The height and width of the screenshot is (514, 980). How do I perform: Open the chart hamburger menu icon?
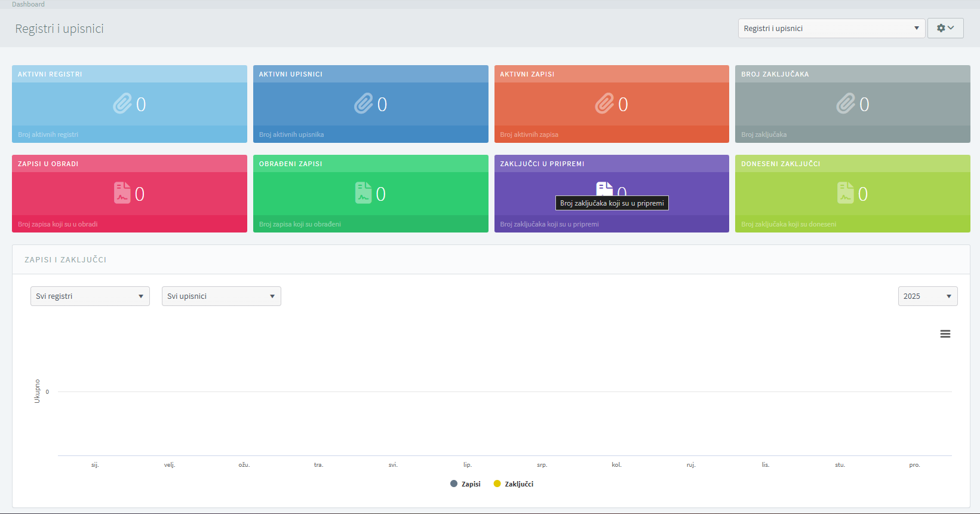click(945, 334)
